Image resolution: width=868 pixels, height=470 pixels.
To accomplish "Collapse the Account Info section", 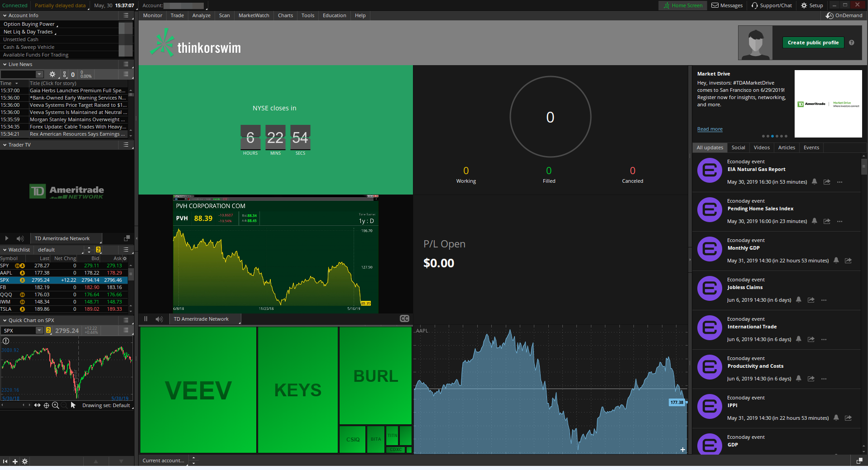I will 5,15.
